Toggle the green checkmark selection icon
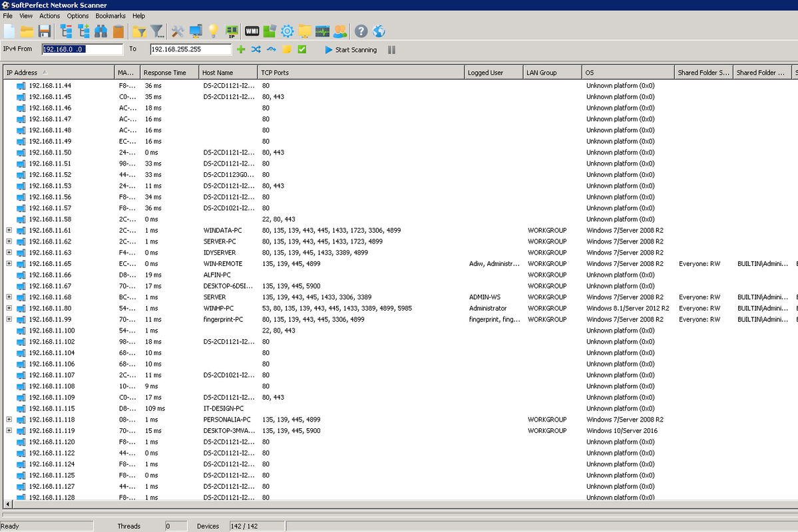 300,49
